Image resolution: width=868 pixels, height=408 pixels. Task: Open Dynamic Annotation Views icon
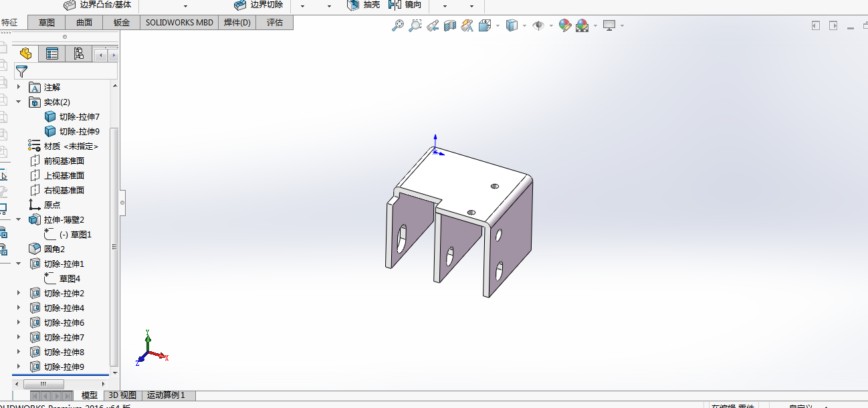pos(467,25)
